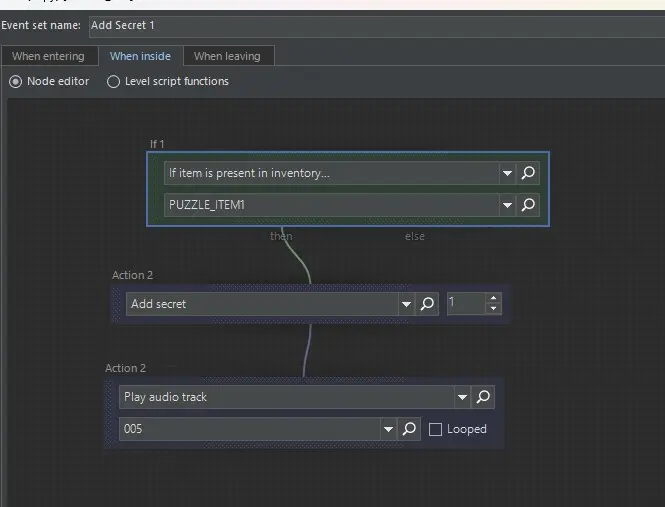
Task: Switch to the When leaving tab
Action: 227,56
